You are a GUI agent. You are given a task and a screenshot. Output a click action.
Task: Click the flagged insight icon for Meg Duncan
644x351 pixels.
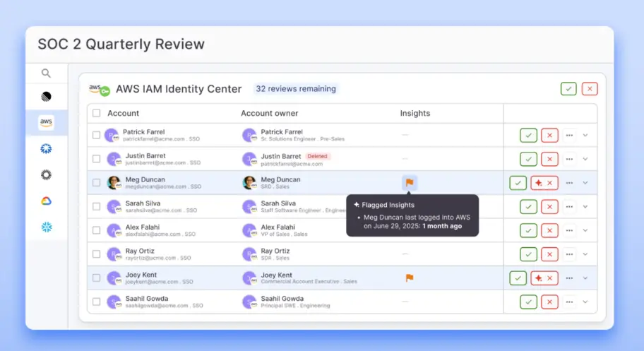pyautogui.click(x=410, y=183)
